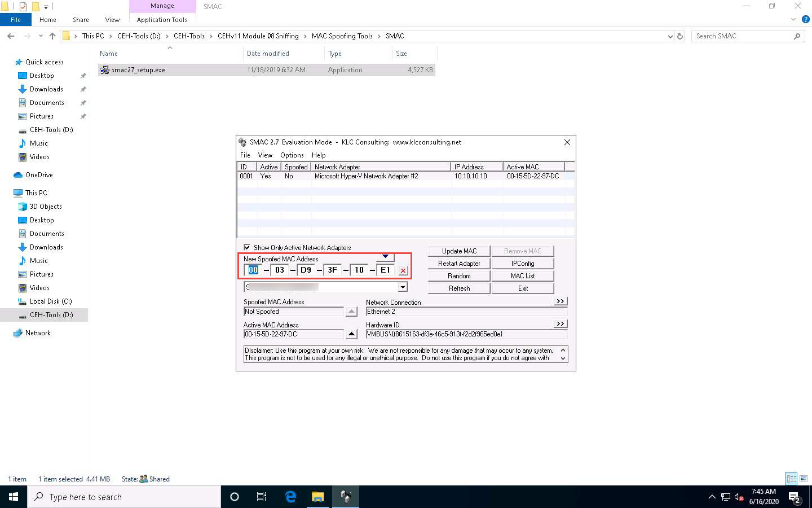Go up one folder level

[x=52, y=36]
